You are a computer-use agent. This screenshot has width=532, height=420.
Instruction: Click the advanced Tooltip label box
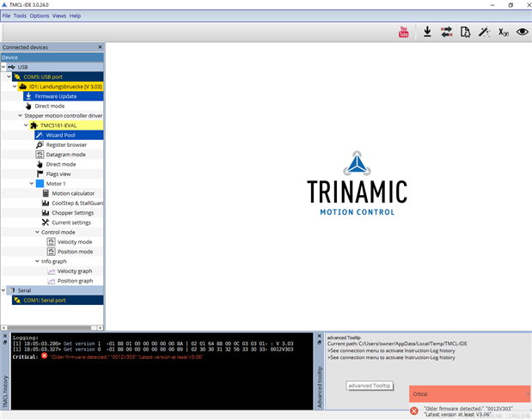pyautogui.click(x=370, y=386)
